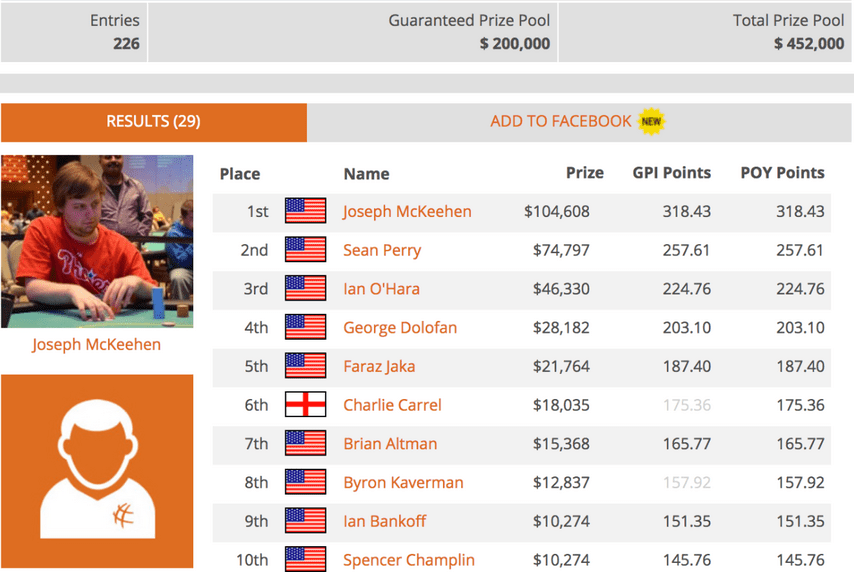Click the orange default player avatar placeholder

pos(97,471)
